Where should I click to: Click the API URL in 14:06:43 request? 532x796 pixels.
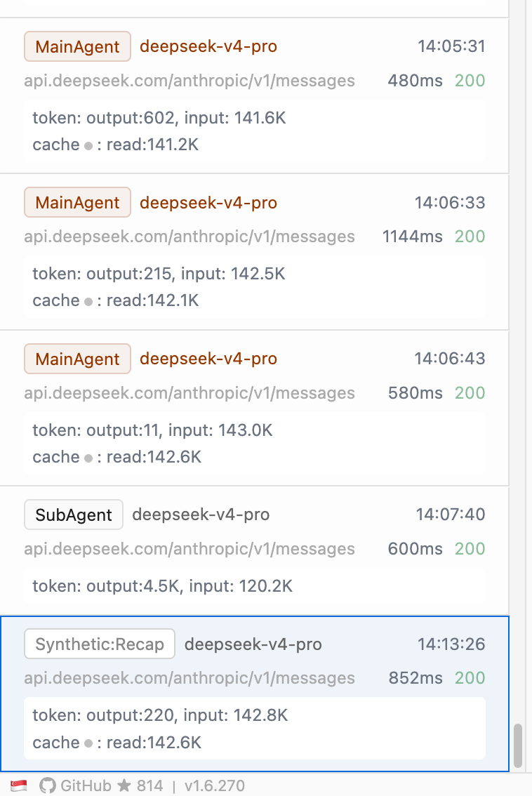(x=189, y=393)
